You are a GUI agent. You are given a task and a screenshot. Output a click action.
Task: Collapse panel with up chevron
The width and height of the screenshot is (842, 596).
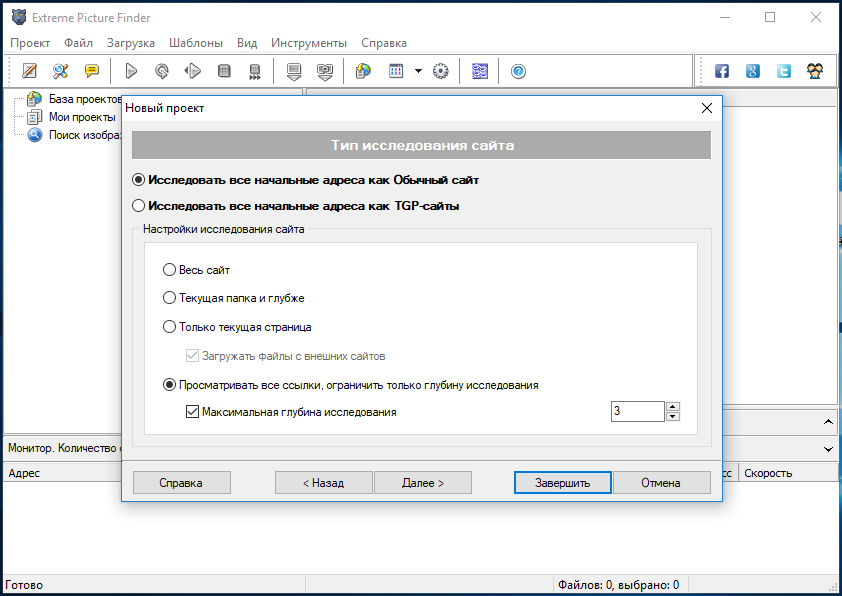[828, 422]
